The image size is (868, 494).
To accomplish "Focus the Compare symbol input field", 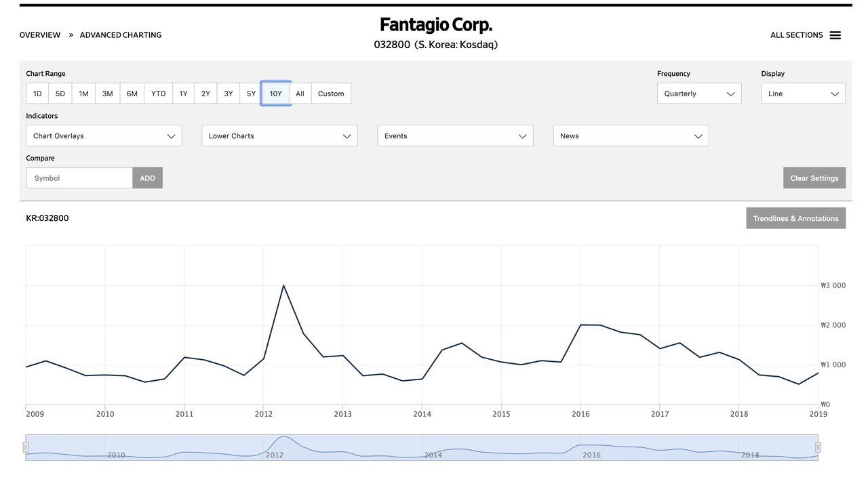I will click(x=79, y=178).
